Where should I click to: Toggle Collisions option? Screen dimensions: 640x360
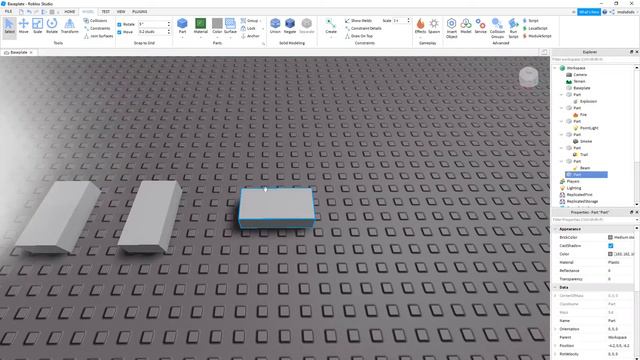click(x=96, y=20)
